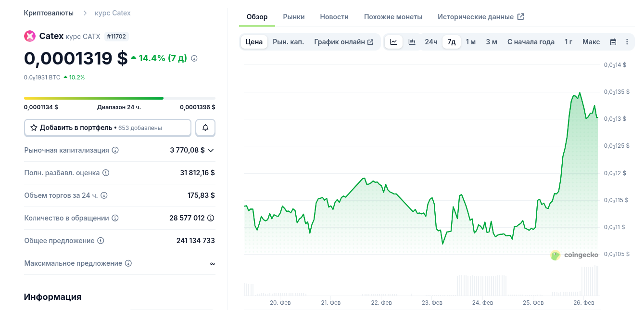Image resolution: width=644 pixels, height=310 pixels.
Task: Click the 24-hour range progress bar
Action: (120, 98)
